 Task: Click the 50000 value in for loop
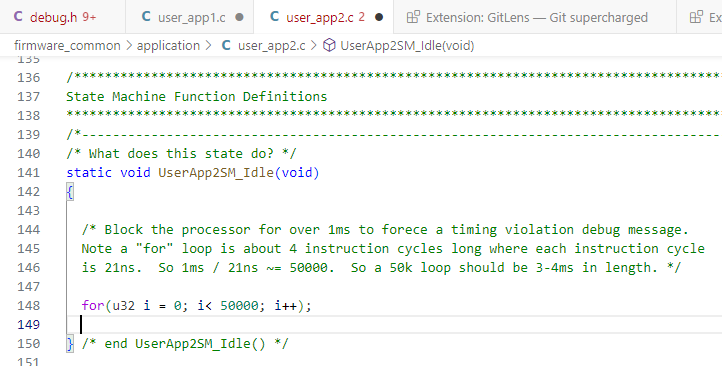239,305
